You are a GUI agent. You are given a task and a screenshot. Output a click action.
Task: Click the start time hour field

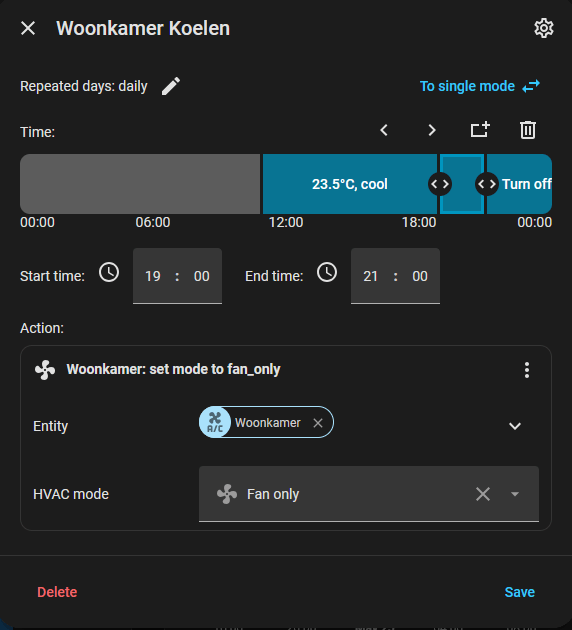coord(153,276)
